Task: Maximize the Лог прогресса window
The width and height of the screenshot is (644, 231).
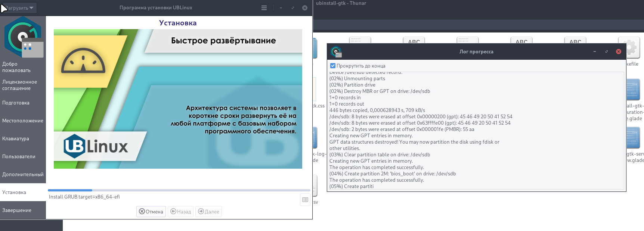Action: (607, 51)
